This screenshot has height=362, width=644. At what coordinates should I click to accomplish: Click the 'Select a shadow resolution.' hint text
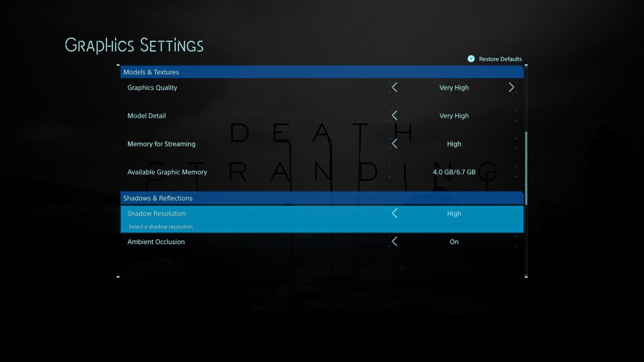click(161, 227)
